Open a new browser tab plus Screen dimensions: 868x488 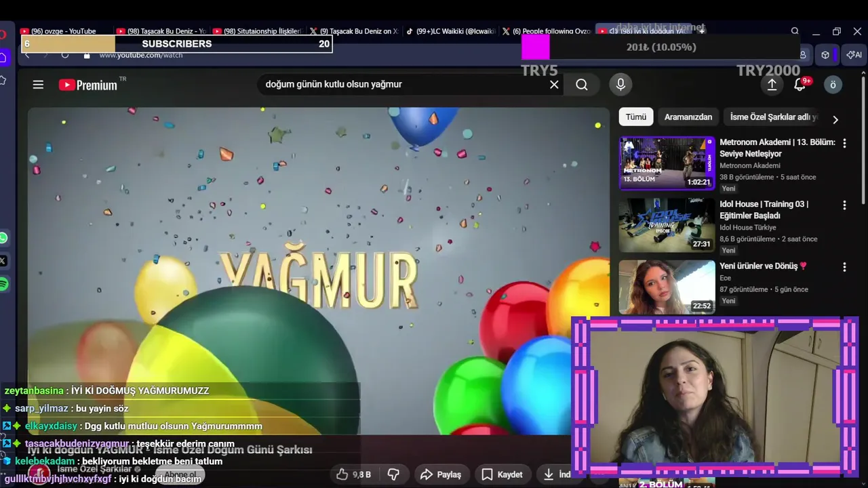[x=702, y=30]
